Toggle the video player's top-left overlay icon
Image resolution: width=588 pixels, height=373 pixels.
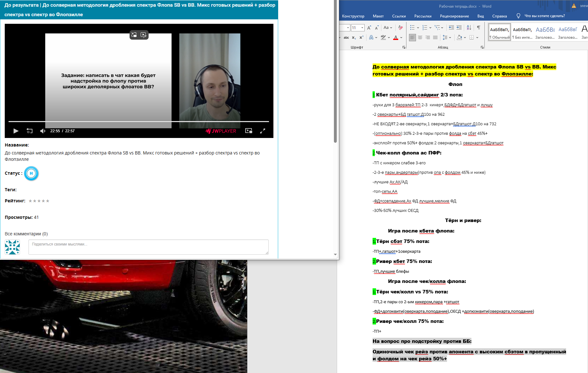click(134, 35)
